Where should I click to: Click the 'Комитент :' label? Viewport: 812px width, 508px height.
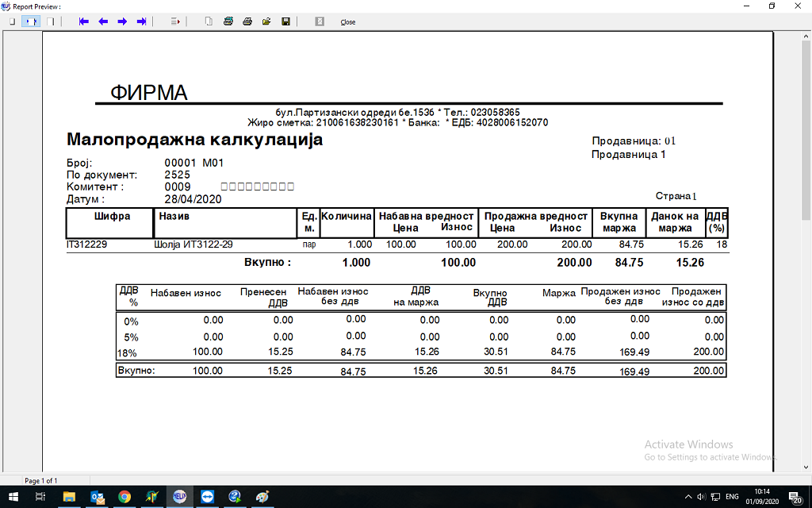coord(95,187)
